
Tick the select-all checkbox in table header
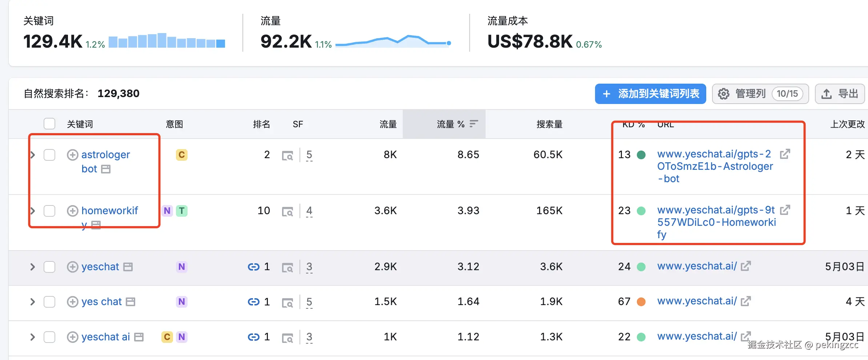(49, 124)
